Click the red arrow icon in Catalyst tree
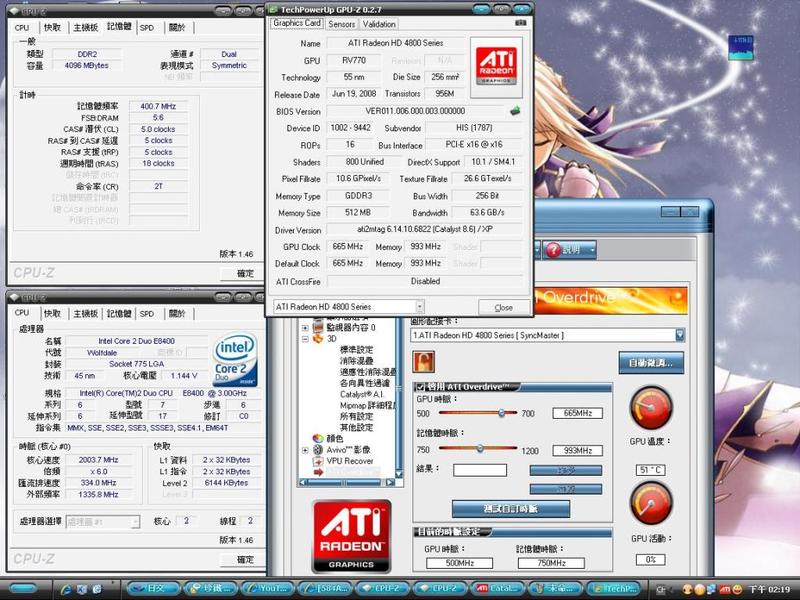 [x=318, y=472]
